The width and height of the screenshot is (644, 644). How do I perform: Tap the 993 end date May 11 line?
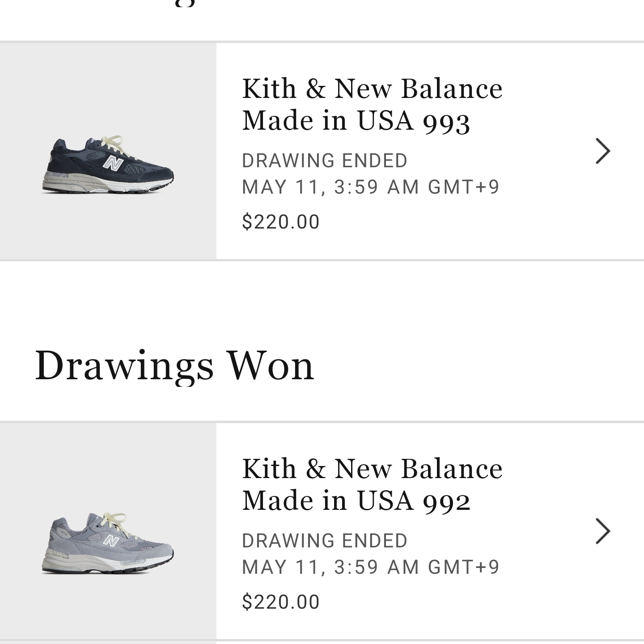coord(370,187)
